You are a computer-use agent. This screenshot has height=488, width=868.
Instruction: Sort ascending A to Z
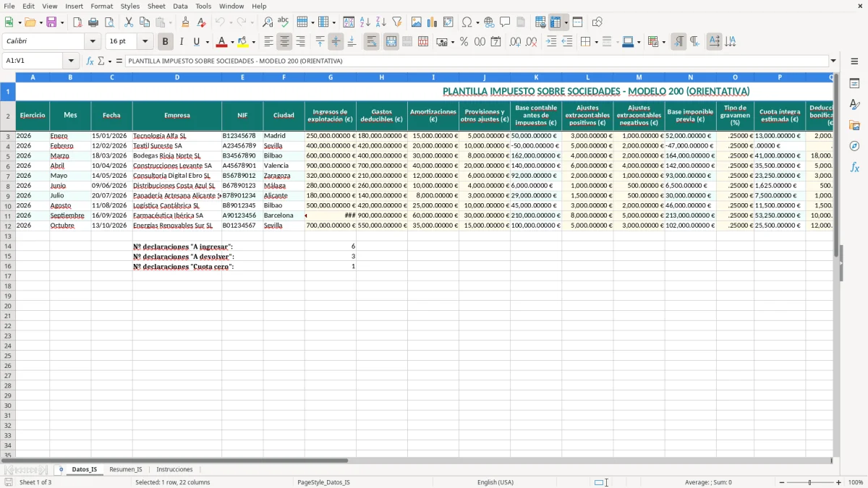click(365, 22)
